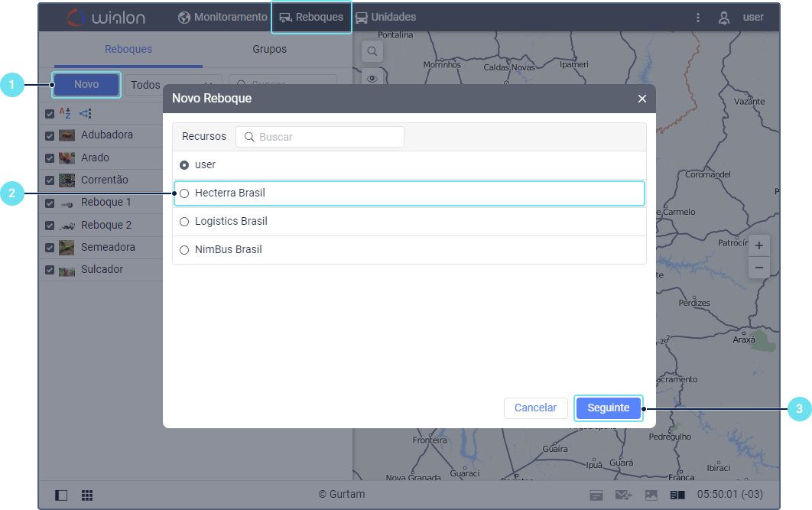Open the apps grid icon in bottom bar

tap(87, 495)
